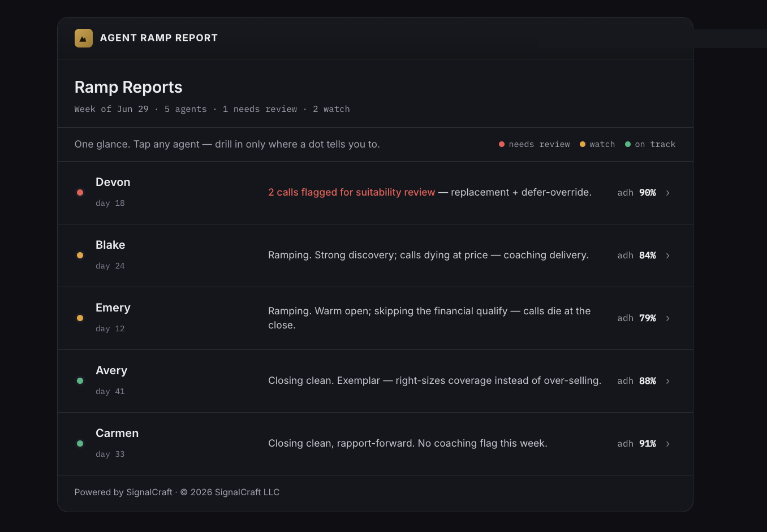Viewport: 767px width, 532px height.
Task: Click the 'day 24' label under Blake
Action: 110,266
